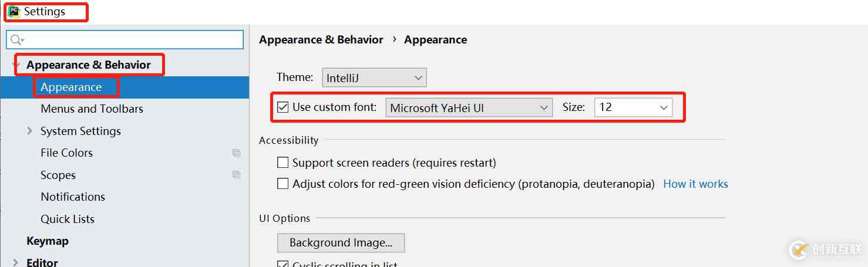The width and height of the screenshot is (868, 267).
Task: Expand the Editor settings section arrow
Action: (16, 262)
